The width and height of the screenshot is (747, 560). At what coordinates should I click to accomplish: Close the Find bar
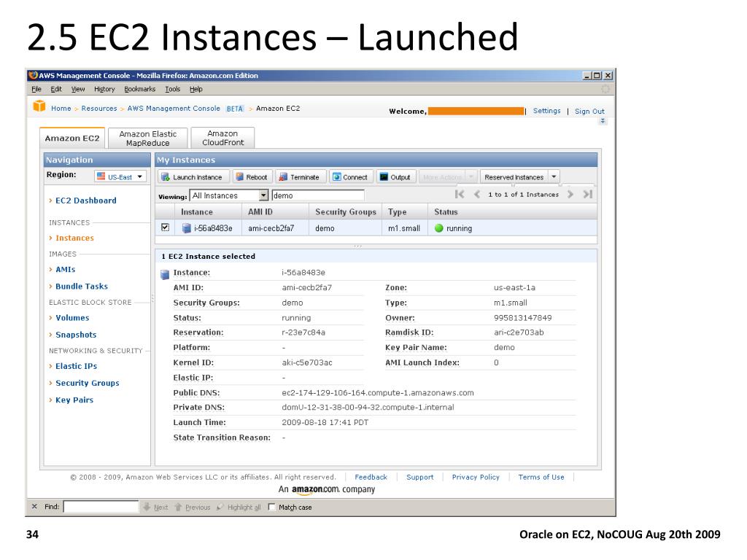pos(34,507)
